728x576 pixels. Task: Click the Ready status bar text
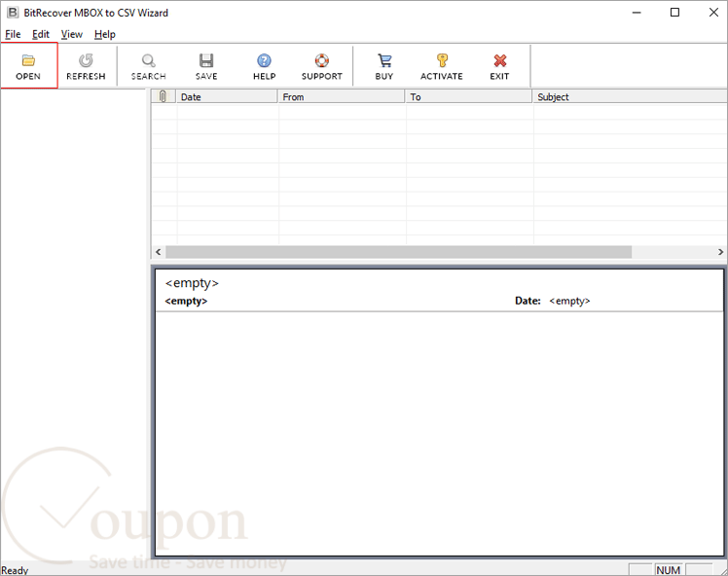point(15,570)
